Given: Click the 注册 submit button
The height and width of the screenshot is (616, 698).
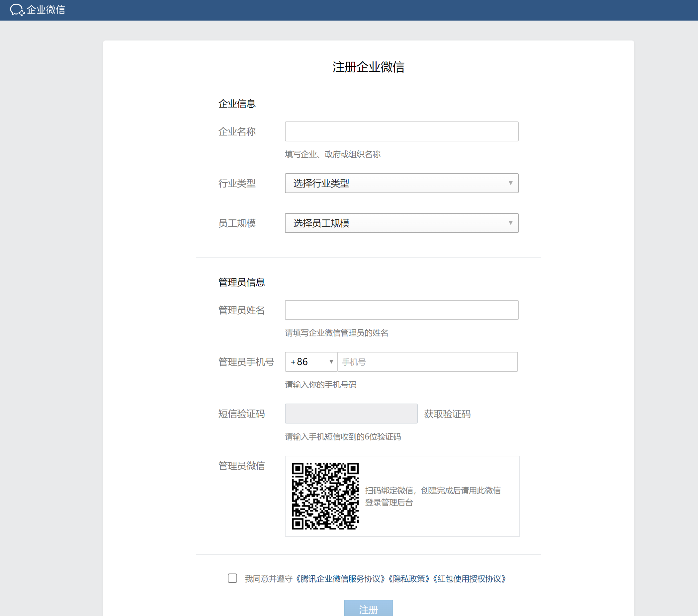Looking at the screenshot, I should pyautogui.click(x=369, y=608).
